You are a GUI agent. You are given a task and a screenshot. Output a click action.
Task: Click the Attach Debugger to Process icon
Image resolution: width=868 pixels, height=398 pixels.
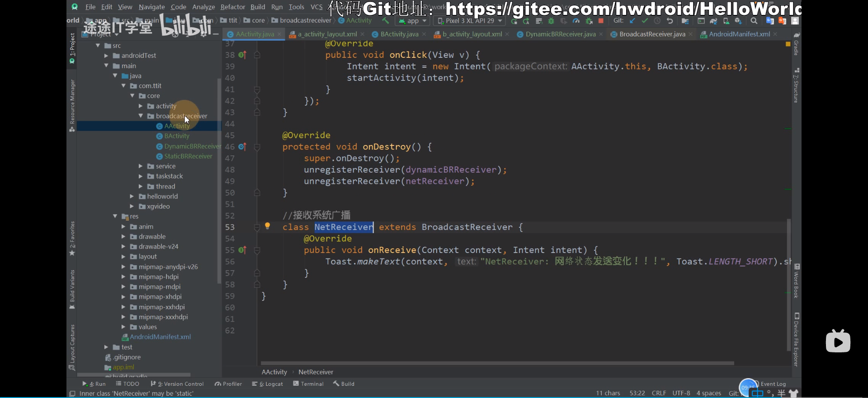pos(589,21)
